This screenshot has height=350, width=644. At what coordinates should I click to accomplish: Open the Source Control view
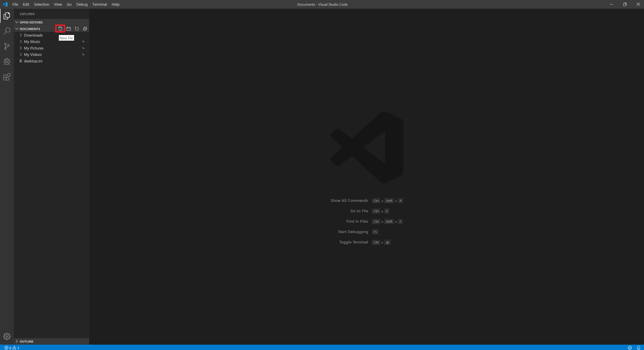tap(7, 46)
